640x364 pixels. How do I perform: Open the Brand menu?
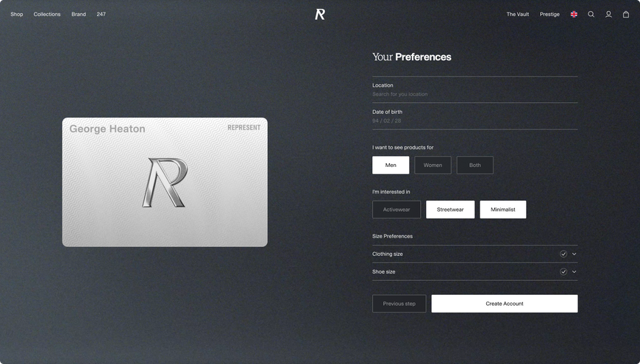click(79, 14)
